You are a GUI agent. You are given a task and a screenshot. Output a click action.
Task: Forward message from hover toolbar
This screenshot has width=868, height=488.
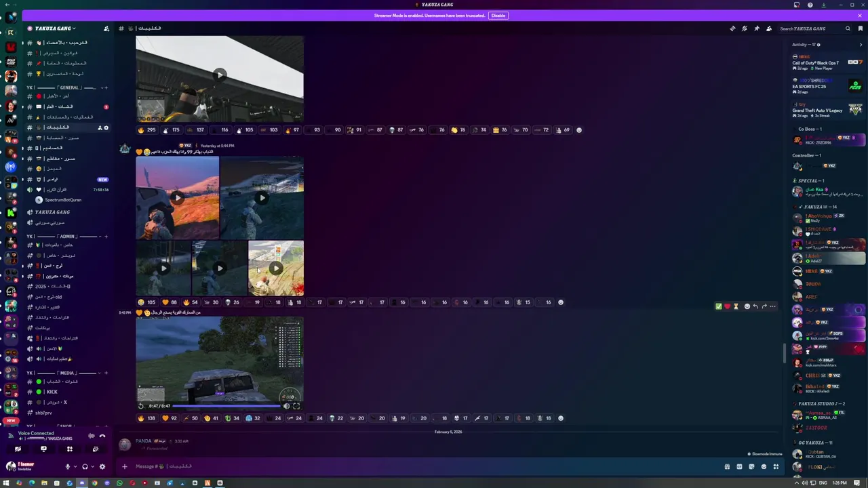764,306
